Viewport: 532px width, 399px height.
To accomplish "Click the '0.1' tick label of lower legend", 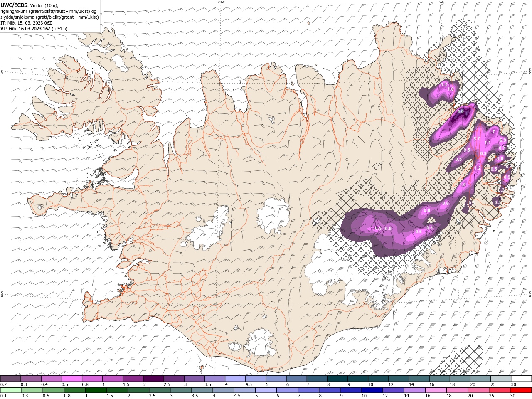I will [x=3, y=396].
